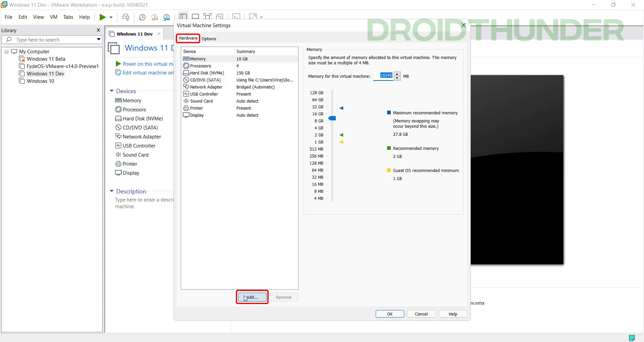Image resolution: width=644 pixels, height=342 pixels.
Task: Click blue maximum recommended memory marker
Action: pos(341,108)
